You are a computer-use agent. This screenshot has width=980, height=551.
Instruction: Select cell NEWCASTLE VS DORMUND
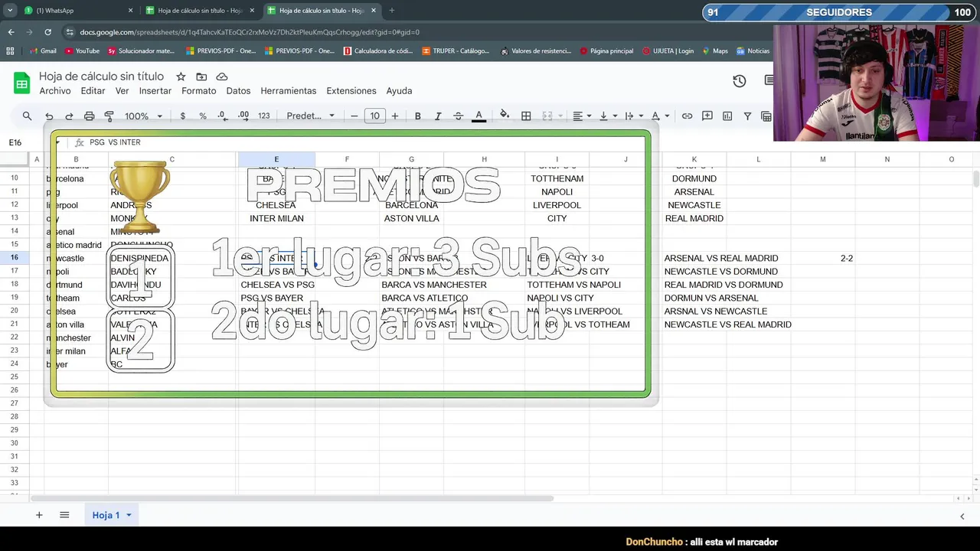click(x=721, y=272)
